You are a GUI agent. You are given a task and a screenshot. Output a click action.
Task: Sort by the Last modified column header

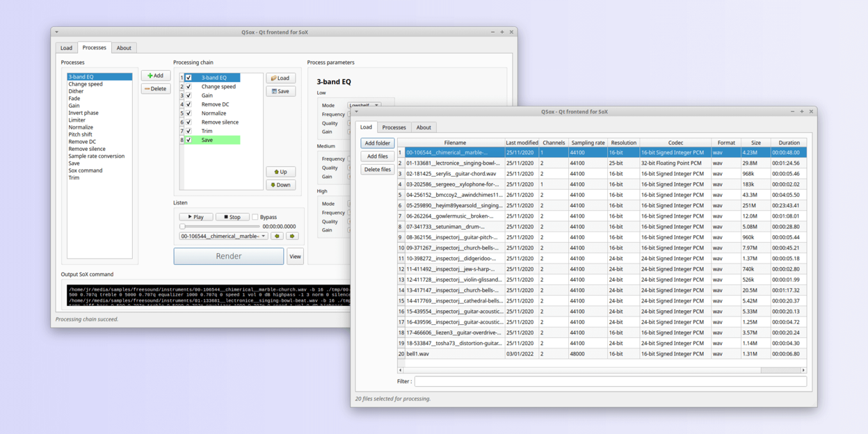click(522, 143)
